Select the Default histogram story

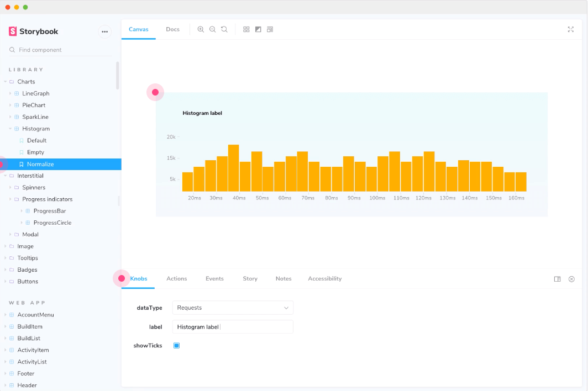coord(36,140)
